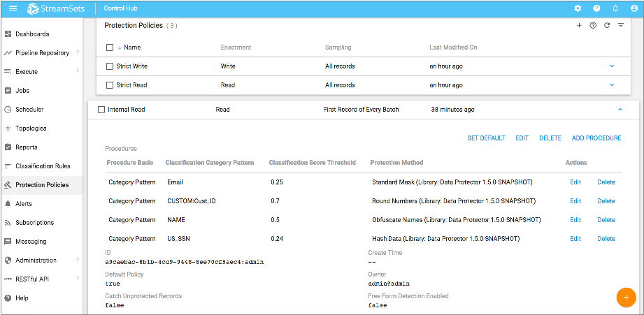This screenshot has height=315, width=644.
Task: Open Classification Rules in the sidebar
Action: click(x=43, y=166)
